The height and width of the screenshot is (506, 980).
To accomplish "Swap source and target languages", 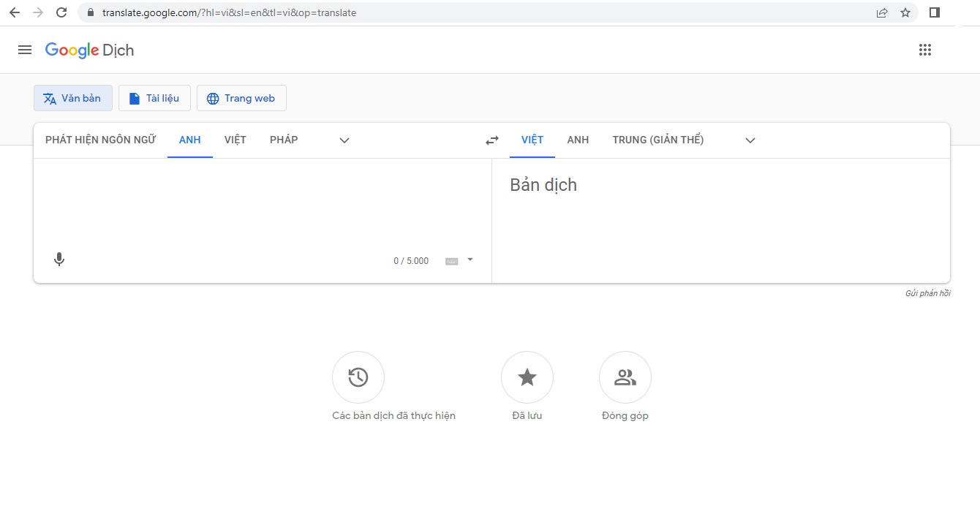I will coord(492,140).
